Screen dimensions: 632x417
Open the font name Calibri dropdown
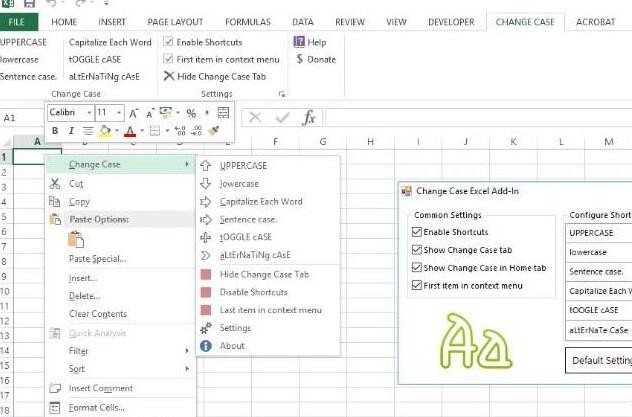(x=89, y=113)
